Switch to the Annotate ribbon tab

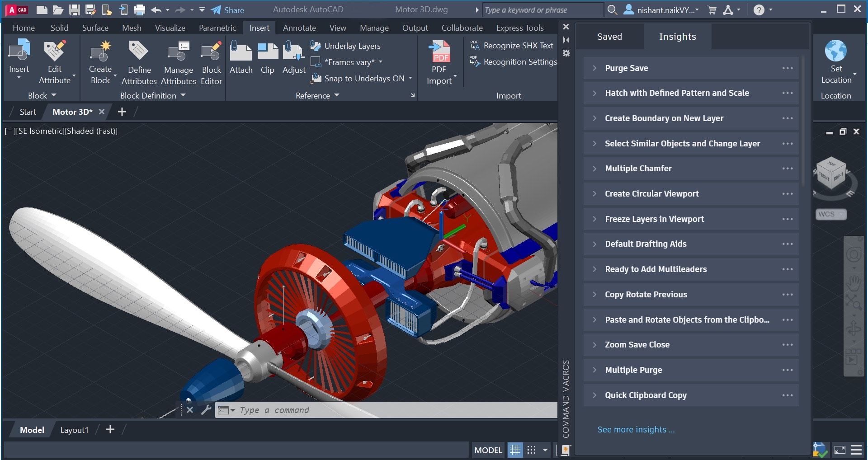click(x=299, y=28)
